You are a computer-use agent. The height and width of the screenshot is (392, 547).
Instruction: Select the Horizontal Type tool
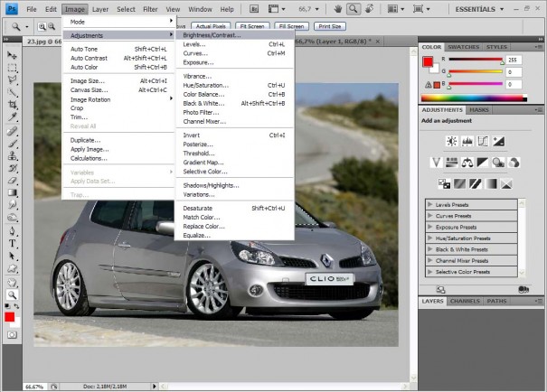coord(13,244)
